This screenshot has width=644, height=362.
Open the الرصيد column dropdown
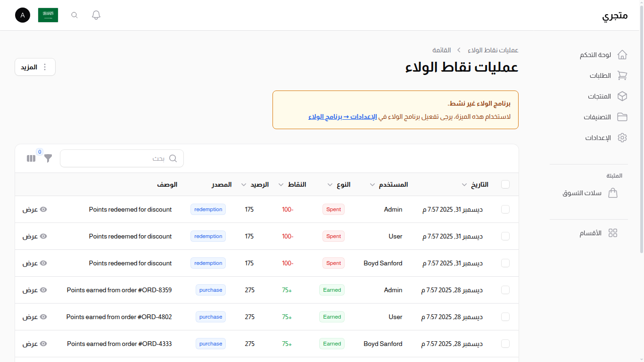pos(244,184)
